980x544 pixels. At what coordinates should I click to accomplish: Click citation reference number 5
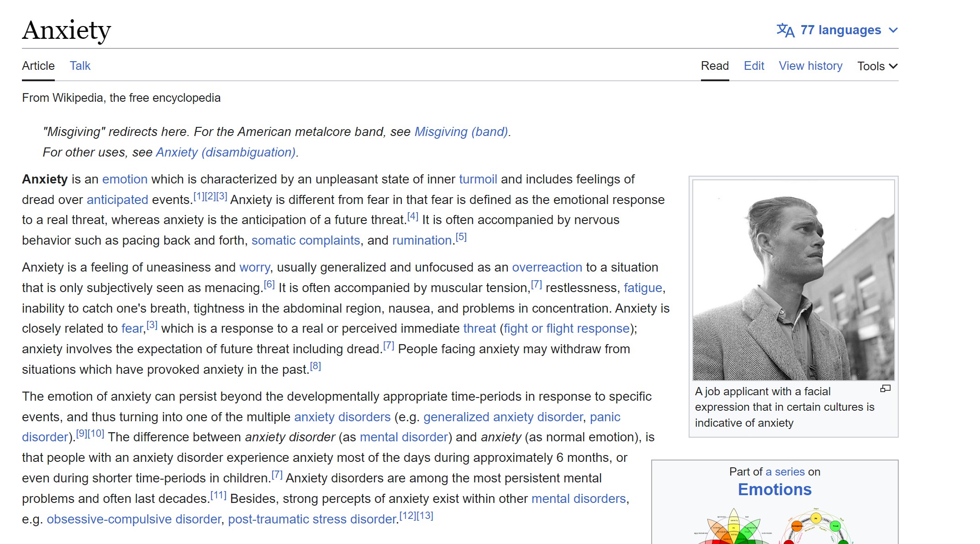(461, 237)
